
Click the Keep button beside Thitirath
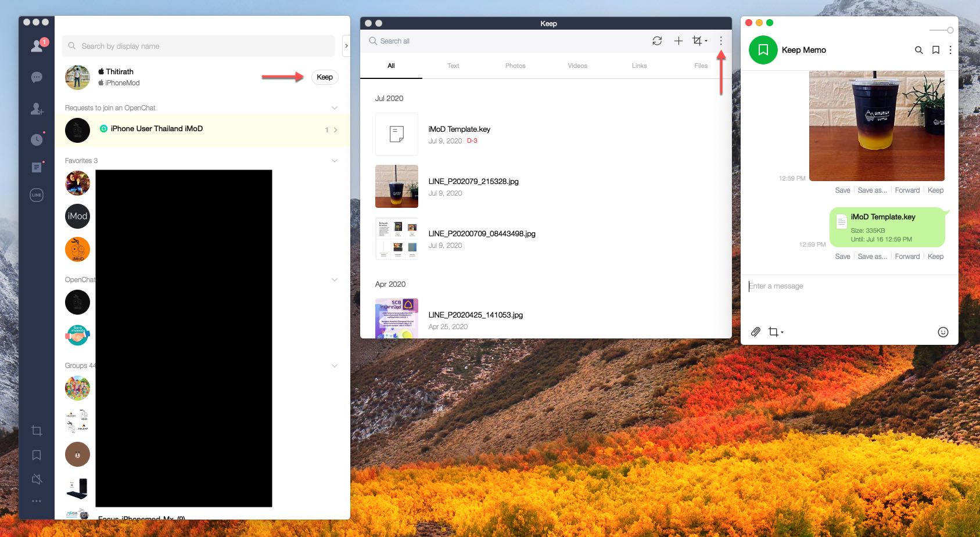pyautogui.click(x=325, y=77)
